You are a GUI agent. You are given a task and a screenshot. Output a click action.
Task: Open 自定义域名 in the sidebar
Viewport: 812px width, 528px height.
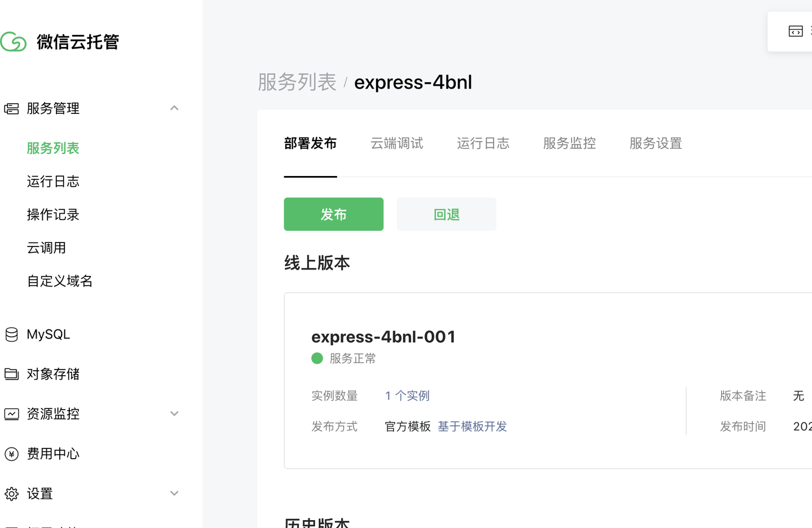(x=60, y=281)
